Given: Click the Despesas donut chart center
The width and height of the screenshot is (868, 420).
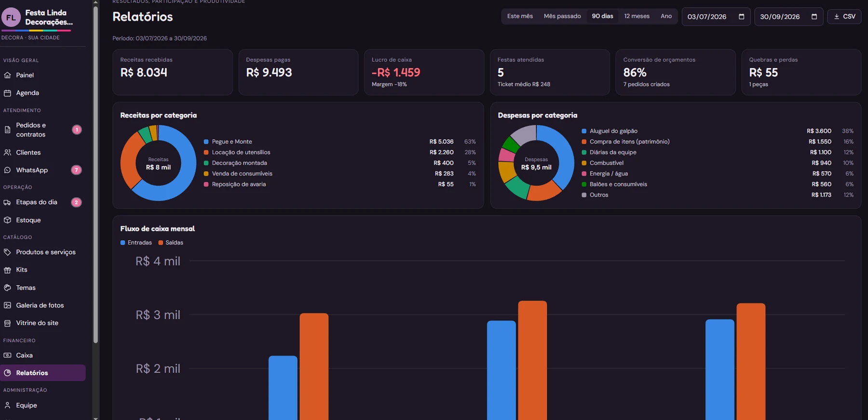Looking at the screenshot, I should click(x=536, y=163).
